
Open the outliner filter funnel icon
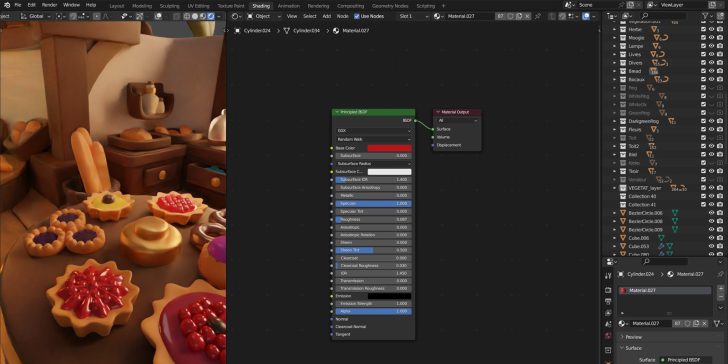(706, 16)
